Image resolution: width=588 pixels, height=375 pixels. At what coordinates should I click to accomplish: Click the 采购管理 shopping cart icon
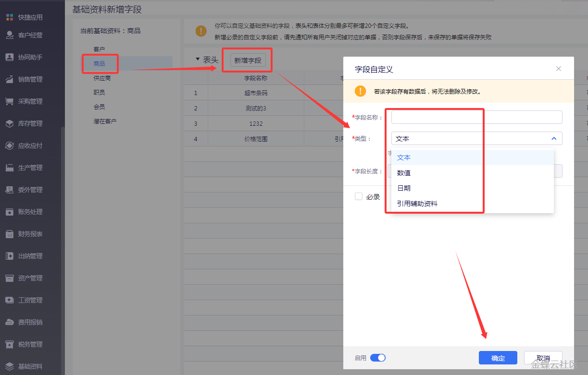point(9,101)
